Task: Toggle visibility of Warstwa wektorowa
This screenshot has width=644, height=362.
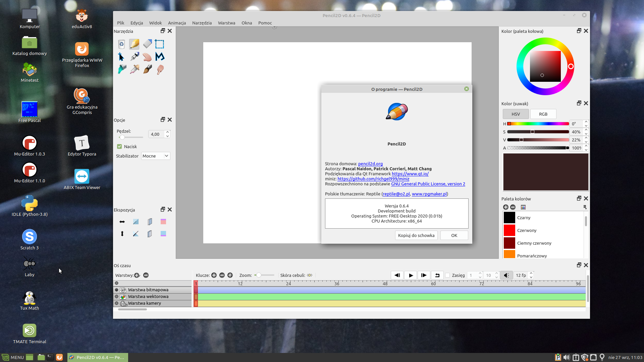Action: pyautogui.click(x=117, y=297)
